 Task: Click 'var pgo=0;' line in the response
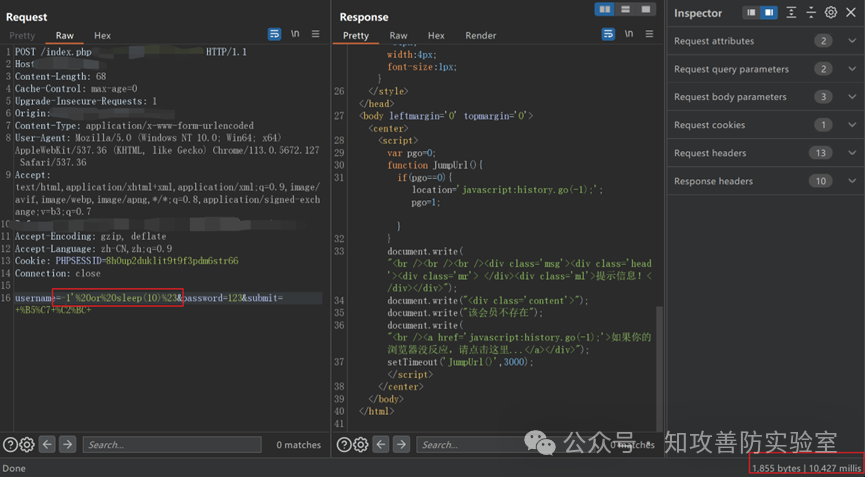[x=412, y=153]
